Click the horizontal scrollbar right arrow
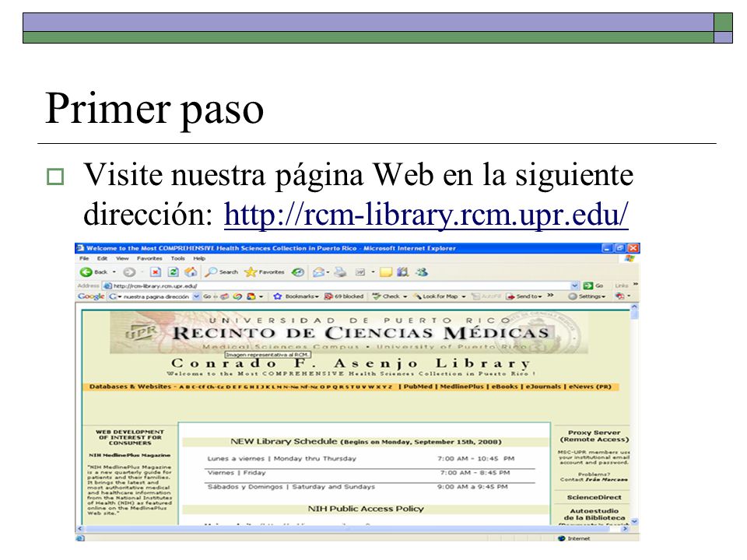The image size is (747, 560). click(625, 529)
